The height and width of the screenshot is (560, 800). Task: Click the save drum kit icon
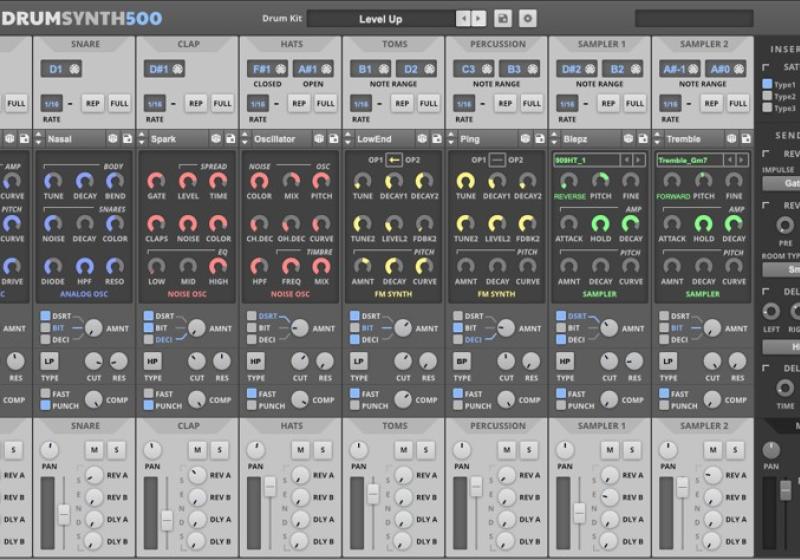click(503, 19)
